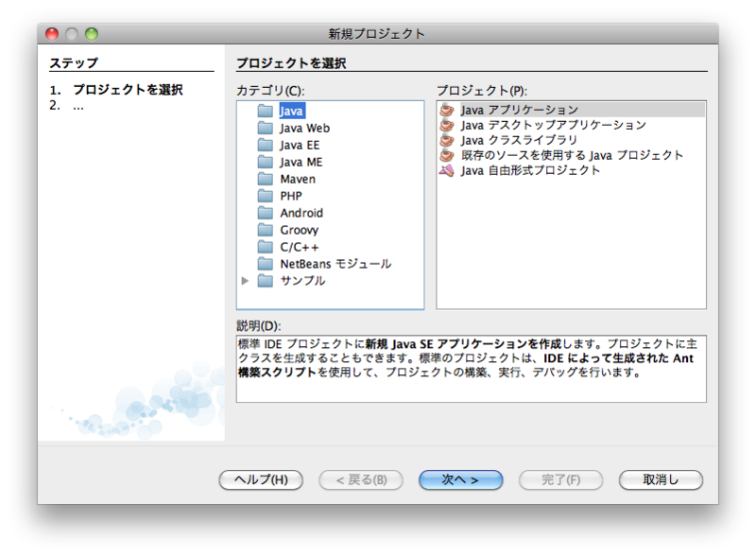Screen dimensions: 756x556
Task: Select the Groovy category
Action: [x=299, y=230]
